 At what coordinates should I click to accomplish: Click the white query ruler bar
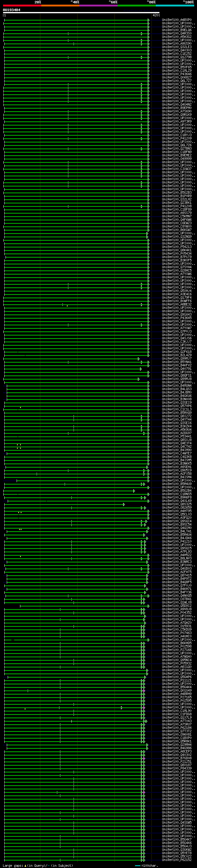click(81, 13)
